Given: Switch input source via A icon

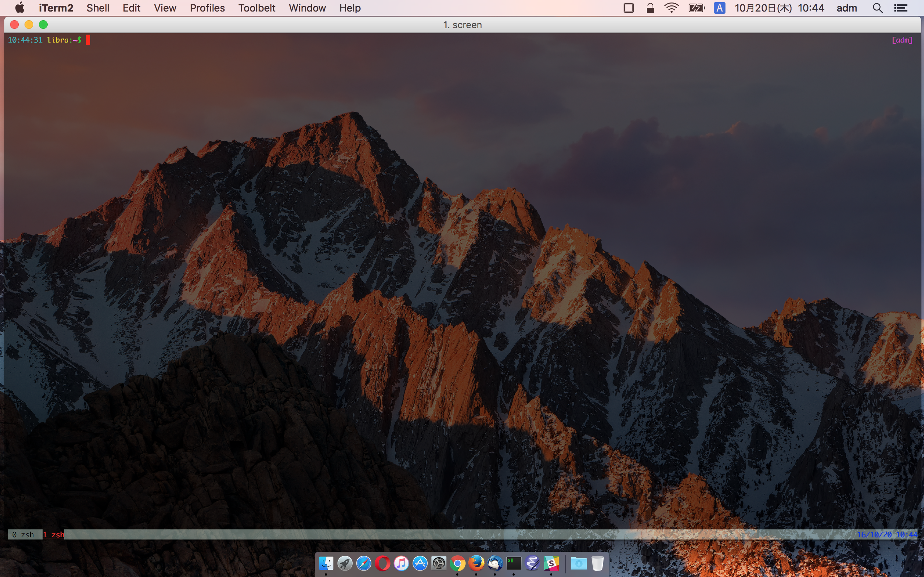Looking at the screenshot, I should click(x=719, y=8).
